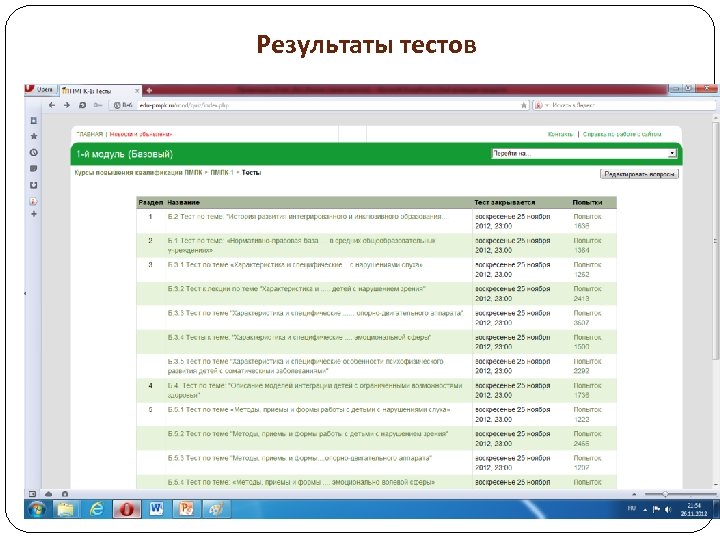This screenshot has width=720, height=540.
Task: Toggle the Opera panels button in status bar
Action: (x=32, y=494)
